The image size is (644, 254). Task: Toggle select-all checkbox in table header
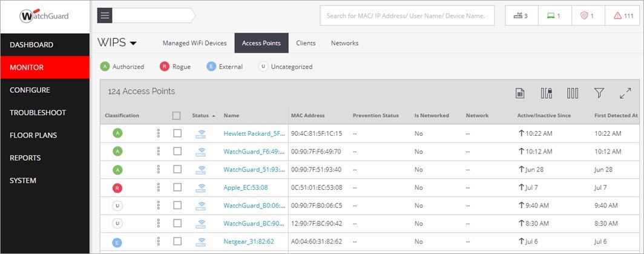click(x=177, y=116)
